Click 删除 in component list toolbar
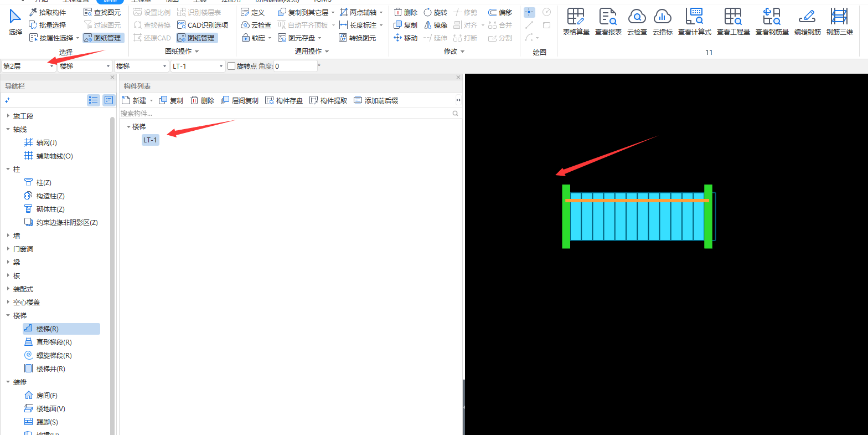Viewport: 868px width, 435px height. tap(202, 100)
